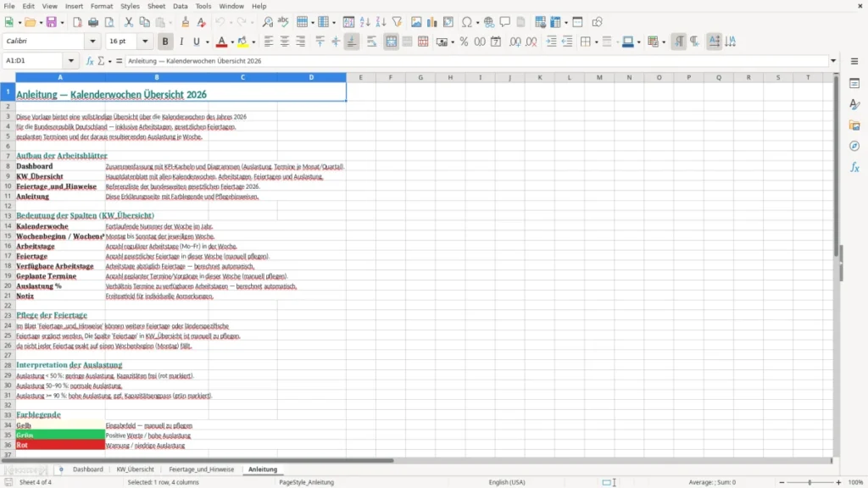Insert a hyperlink
This screenshot has width=868, height=488.
(x=489, y=22)
